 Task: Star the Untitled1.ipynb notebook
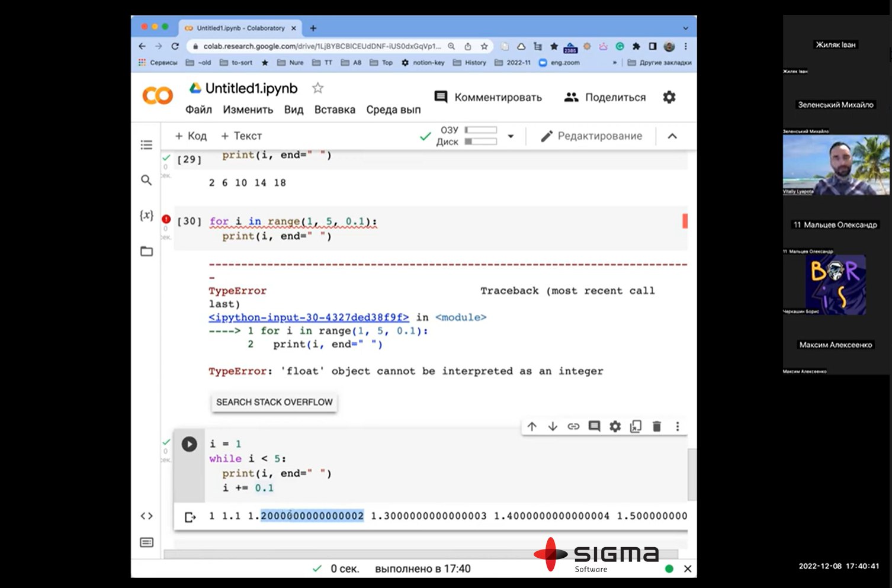click(318, 88)
